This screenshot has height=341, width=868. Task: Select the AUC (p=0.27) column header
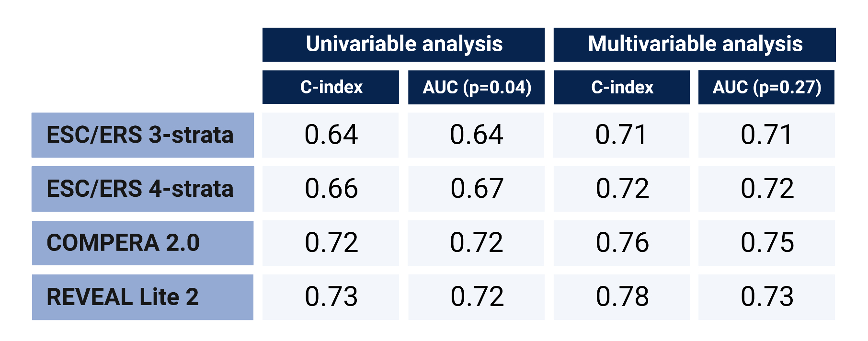[766, 87]
